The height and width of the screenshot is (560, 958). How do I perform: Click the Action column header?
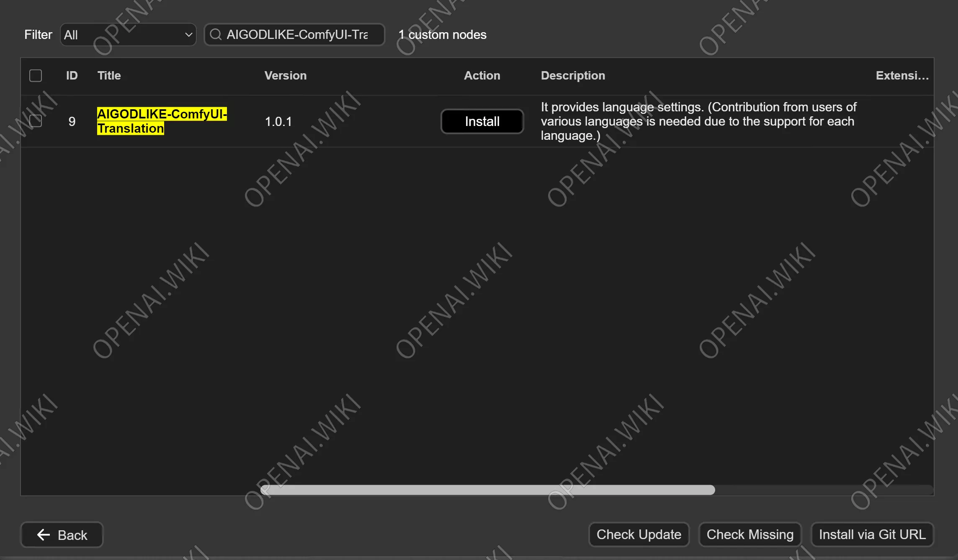482,76
